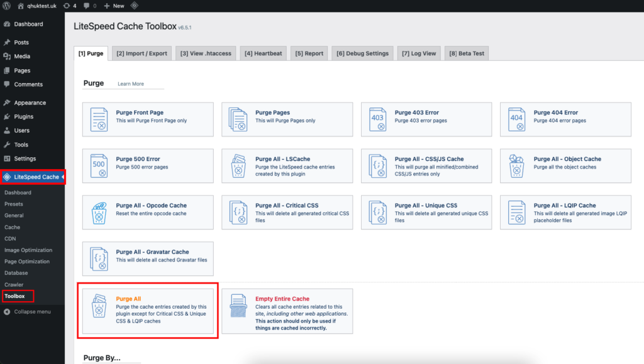
Task: Switch to the Heartbeat tab
Action: pos(264,53)
